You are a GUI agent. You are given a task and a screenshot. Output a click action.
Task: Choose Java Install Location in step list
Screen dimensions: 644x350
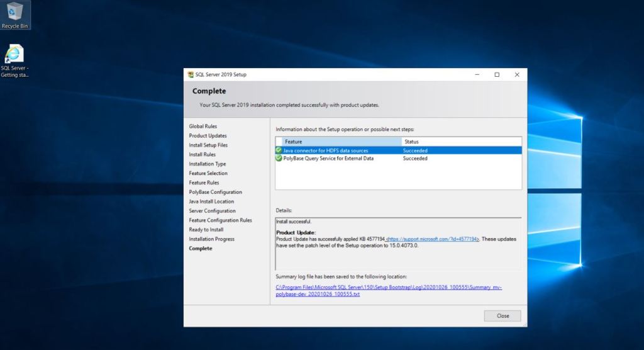tap(212, 201)
